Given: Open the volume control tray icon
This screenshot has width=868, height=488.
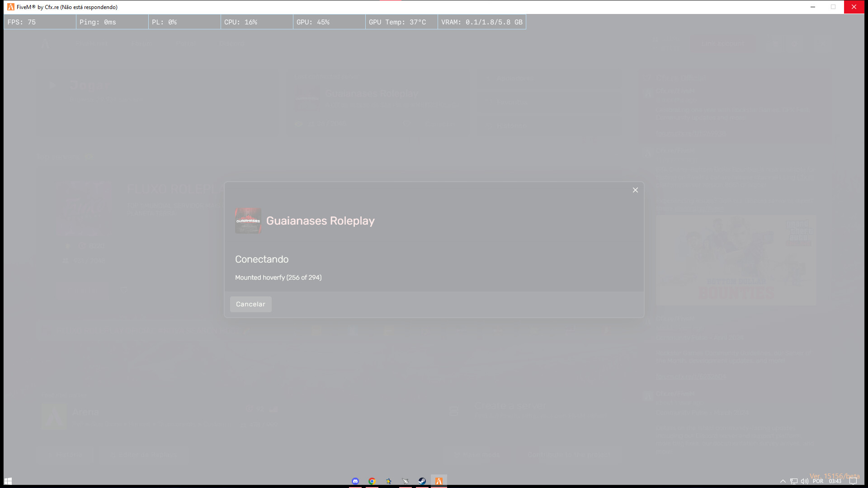Looking at the screenshot, I should coord(805,481).
